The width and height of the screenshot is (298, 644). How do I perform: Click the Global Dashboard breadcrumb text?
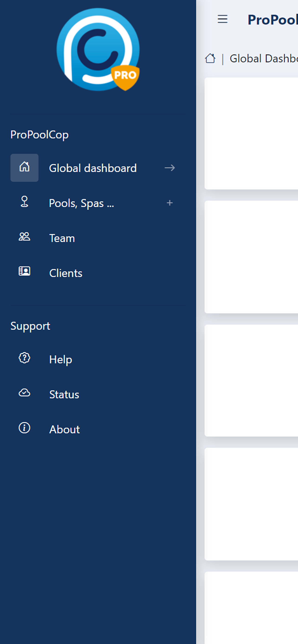(264, 58)
